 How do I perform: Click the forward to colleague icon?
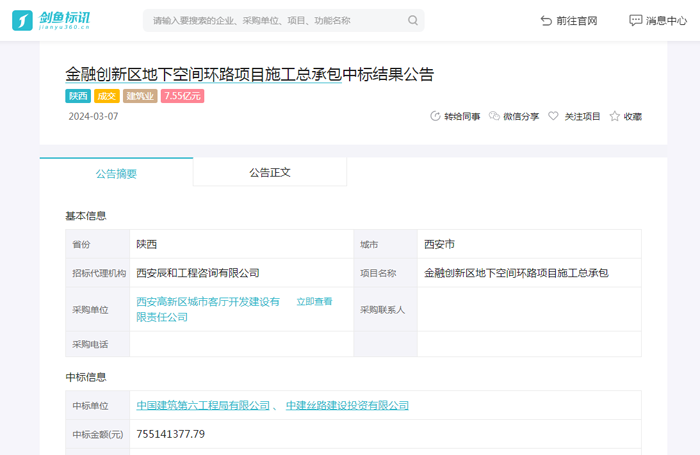pos(435,116)
